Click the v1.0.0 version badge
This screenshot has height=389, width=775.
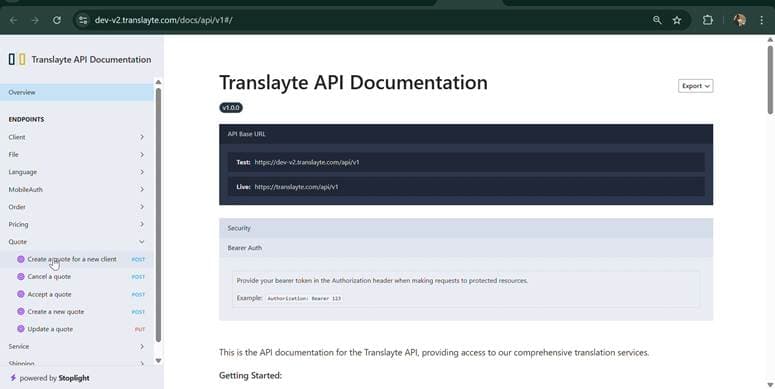(x=231, y=108)
